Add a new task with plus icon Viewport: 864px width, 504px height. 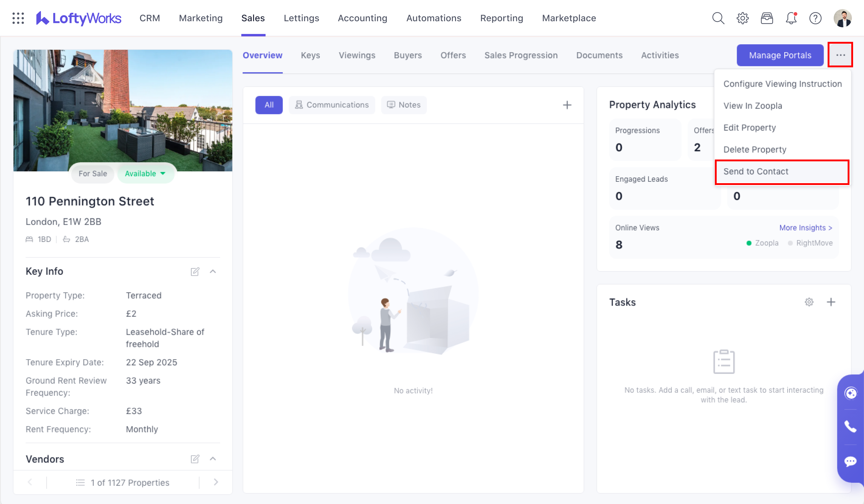tap(831, 302)
